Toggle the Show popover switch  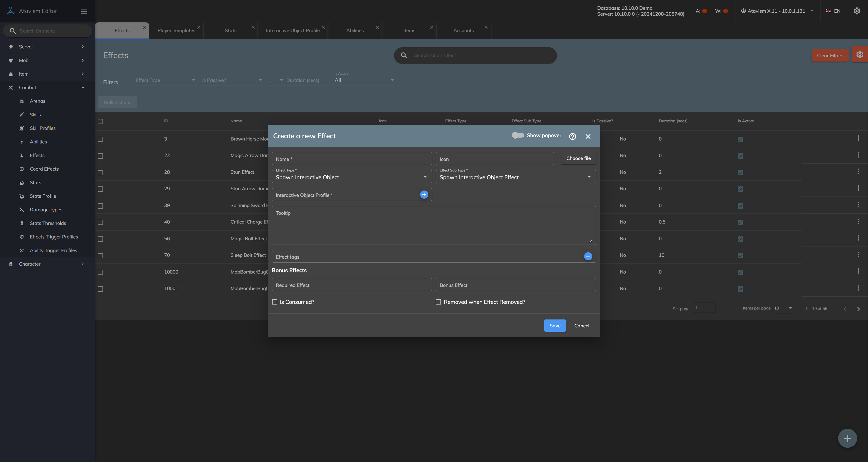[518, 136]
